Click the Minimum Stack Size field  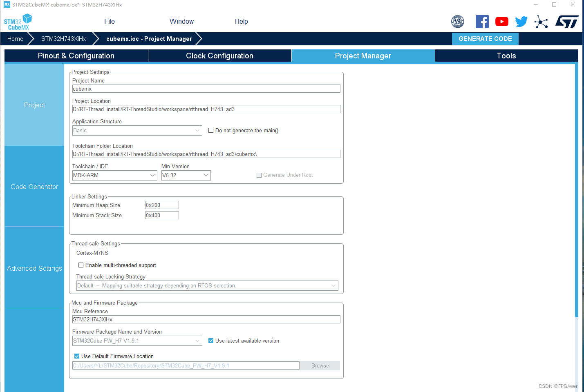click(x=162, y=215)
